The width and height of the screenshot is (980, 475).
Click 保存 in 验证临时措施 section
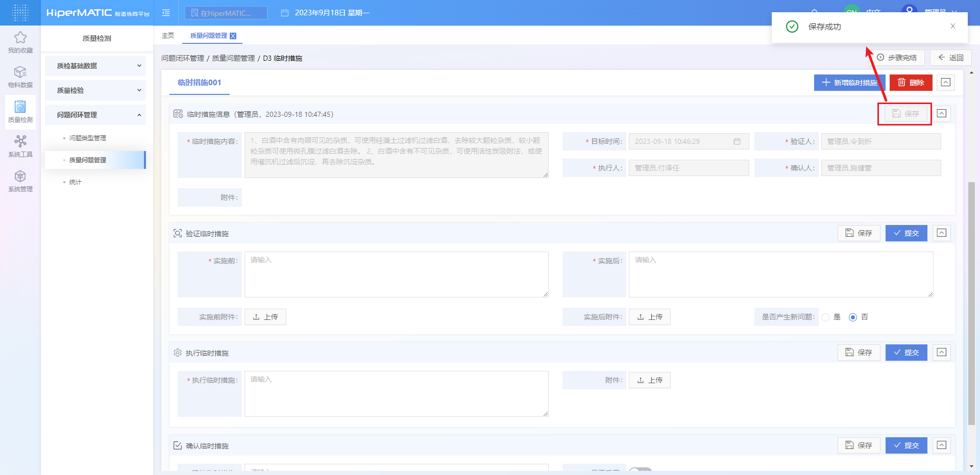(859, 233)
